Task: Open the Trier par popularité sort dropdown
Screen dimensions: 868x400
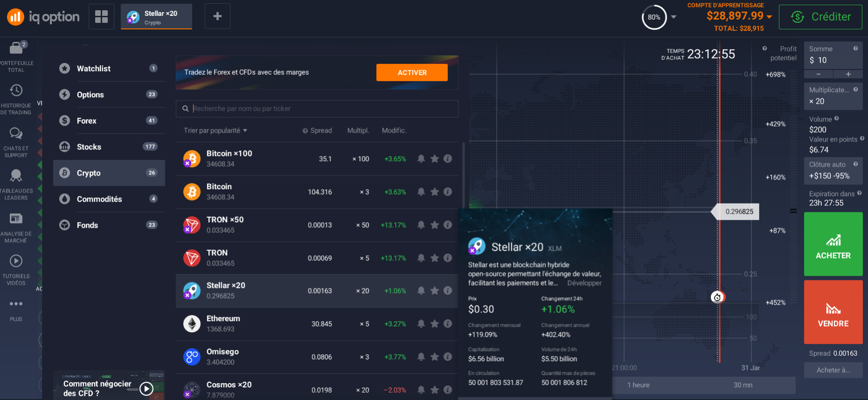Action: pyautogui.click(x=215, y=130)
